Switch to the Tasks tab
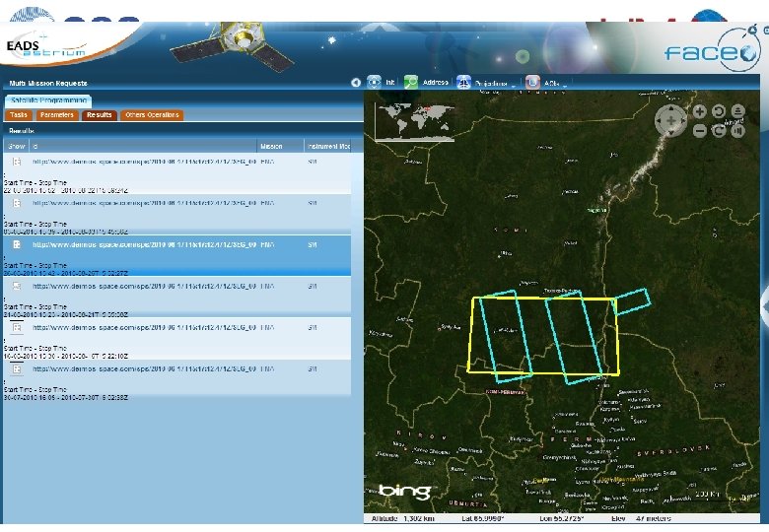769x532 pixels. (19, 115)
